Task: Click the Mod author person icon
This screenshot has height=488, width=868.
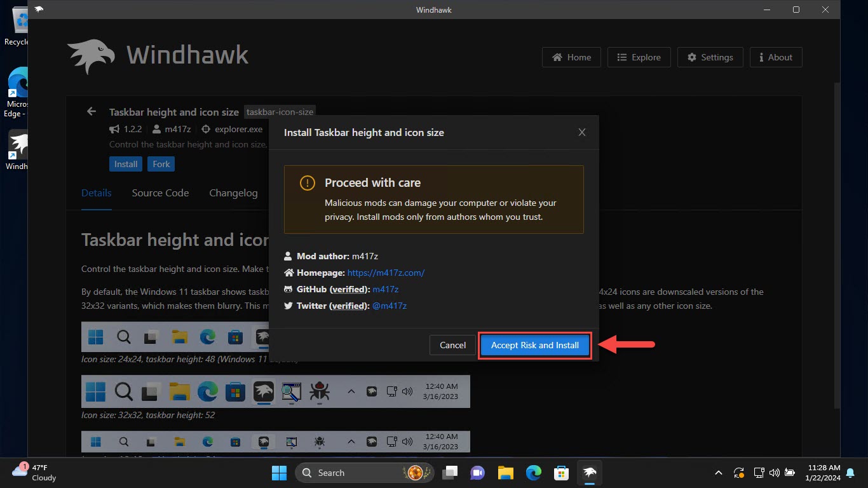Action: coord(288,256)
